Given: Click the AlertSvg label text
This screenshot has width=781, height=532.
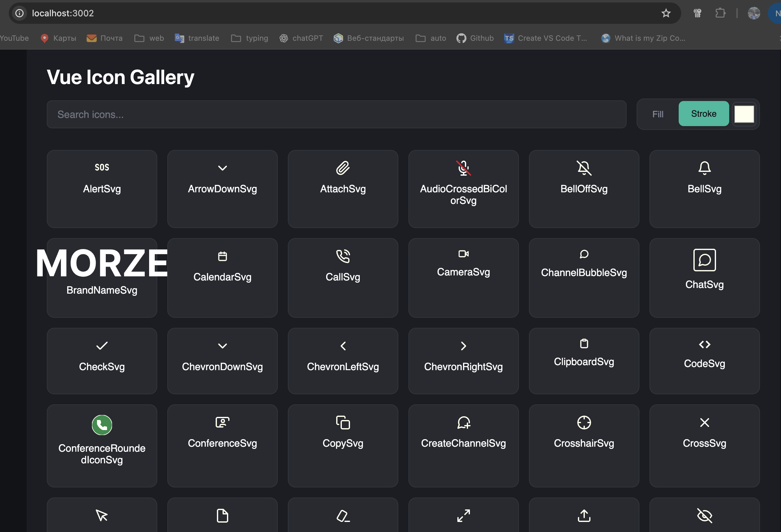Looking at the screenshot, I should 102,189.
